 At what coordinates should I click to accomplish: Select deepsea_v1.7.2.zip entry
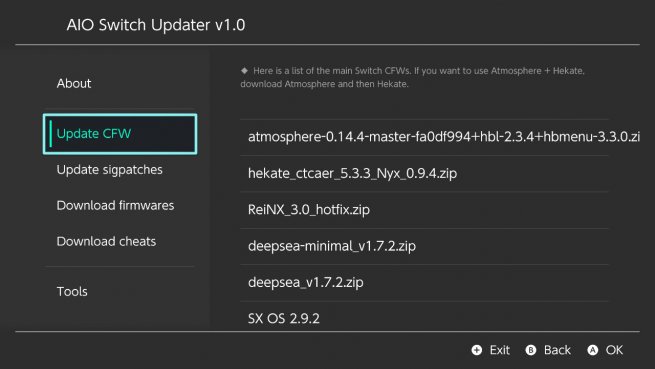tap(424, 282)
